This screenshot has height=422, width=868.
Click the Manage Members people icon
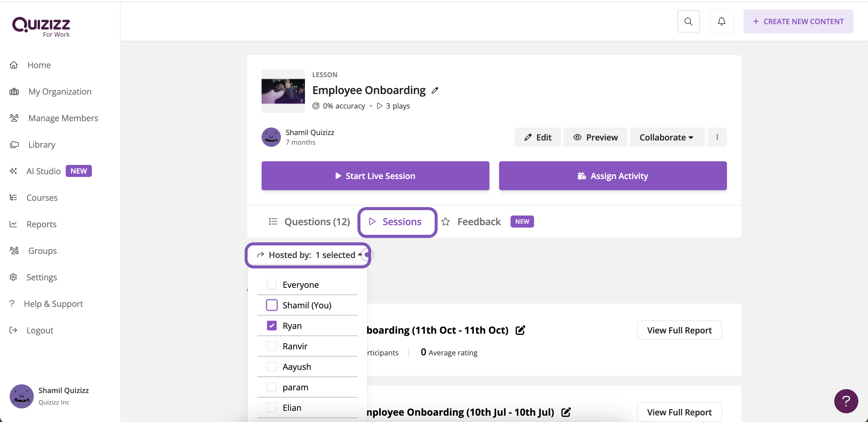pyautogui.click(x=14, y=118)
